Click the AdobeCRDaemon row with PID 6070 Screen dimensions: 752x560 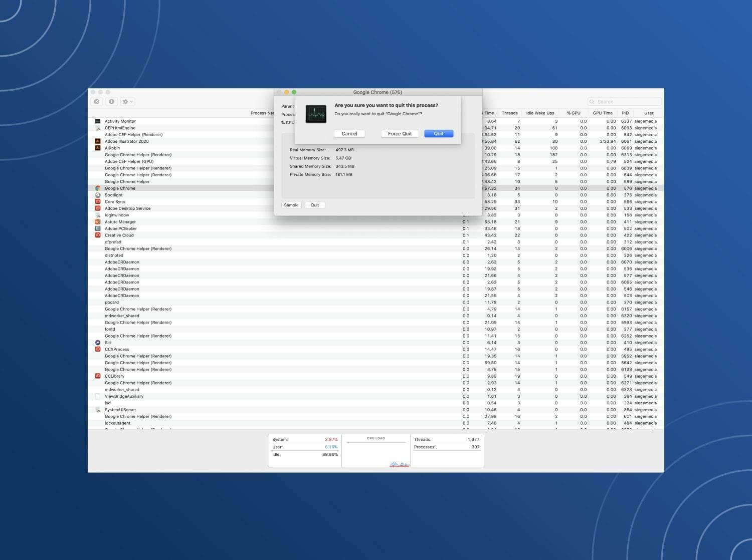click(x=376, y=262)
